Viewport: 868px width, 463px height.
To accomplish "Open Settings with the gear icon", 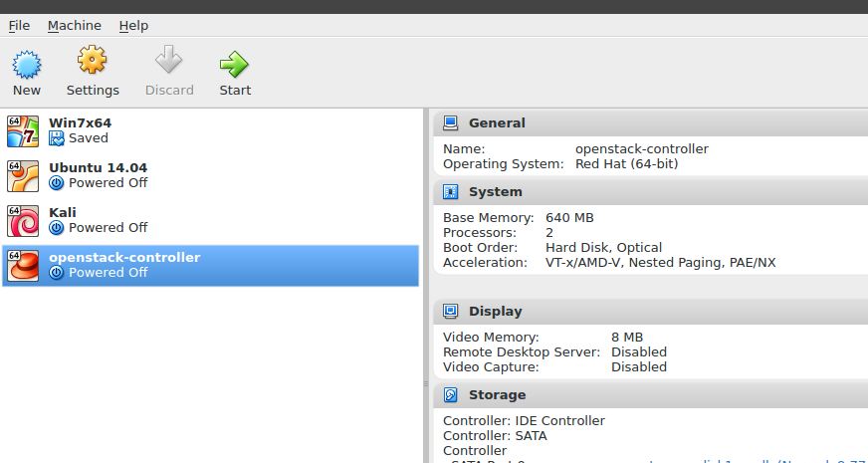I will click(92, 60).
